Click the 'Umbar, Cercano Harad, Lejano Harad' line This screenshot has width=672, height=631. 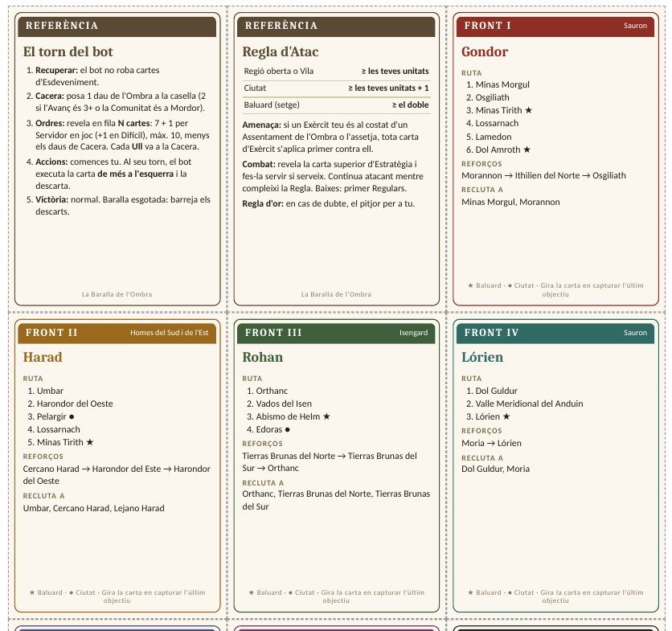tap(93, 508)
